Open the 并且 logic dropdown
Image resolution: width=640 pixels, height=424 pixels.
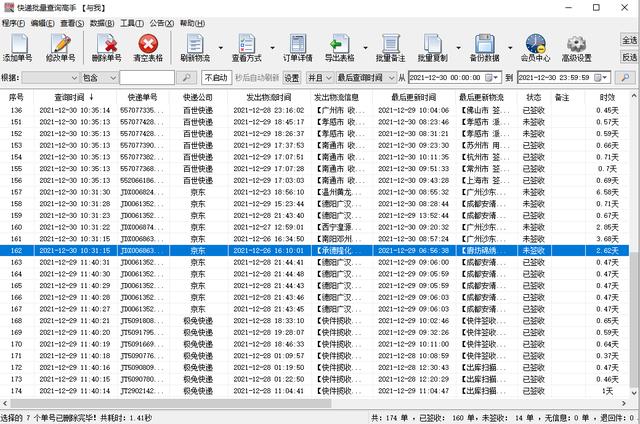[319, 78]
